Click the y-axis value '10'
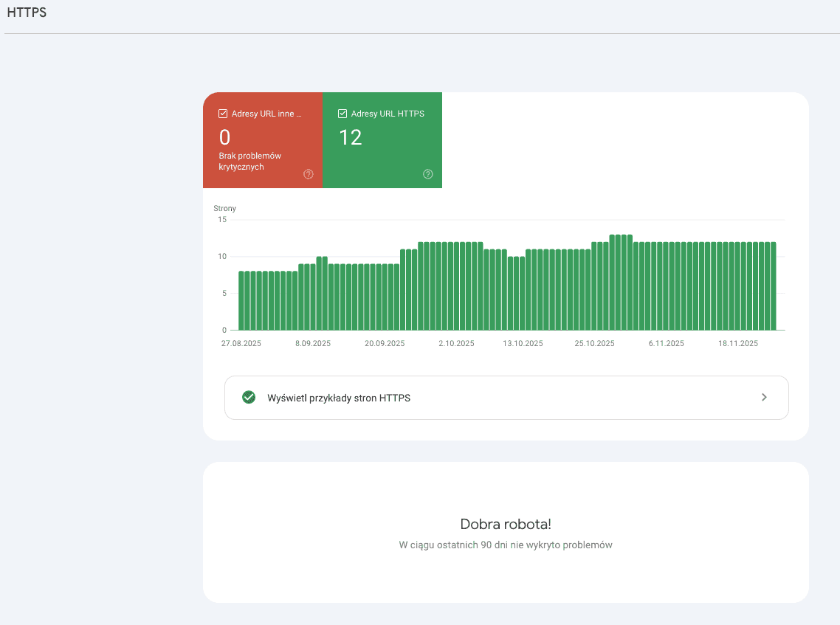840x625 pixels. pyautogui.click(x=221, y=257)
